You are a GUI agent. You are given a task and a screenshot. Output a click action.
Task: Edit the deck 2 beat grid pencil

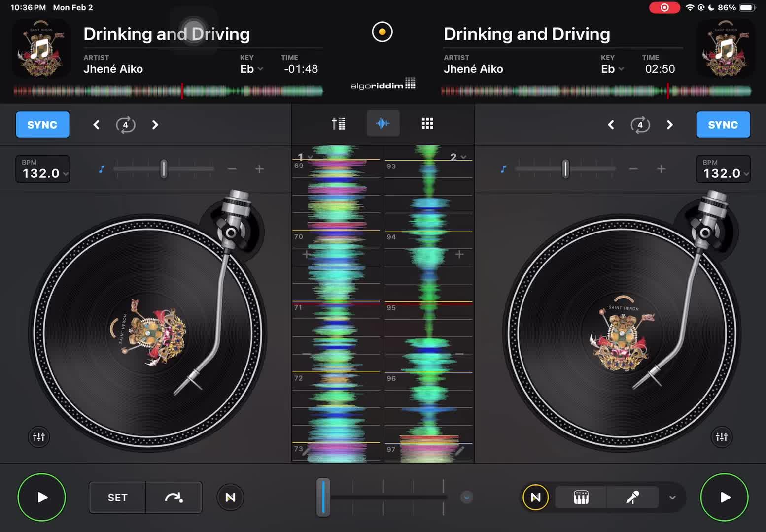(x=459, y=451)
